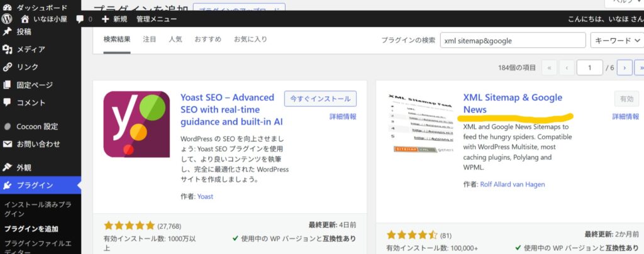Image resolution: width=644 pixels, height=254 pixels.
Task: Go to the next results page
Action: pyautogui.click(x=625, y=68)
